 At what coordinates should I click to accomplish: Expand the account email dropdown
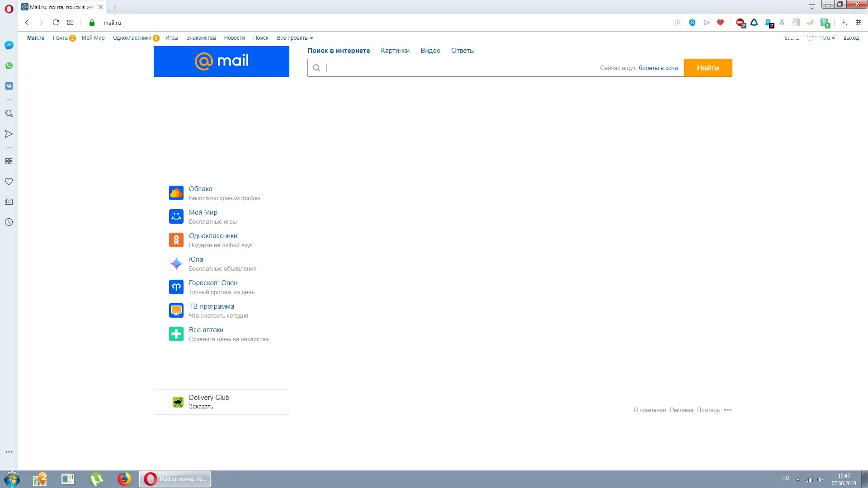coord(809,38)
